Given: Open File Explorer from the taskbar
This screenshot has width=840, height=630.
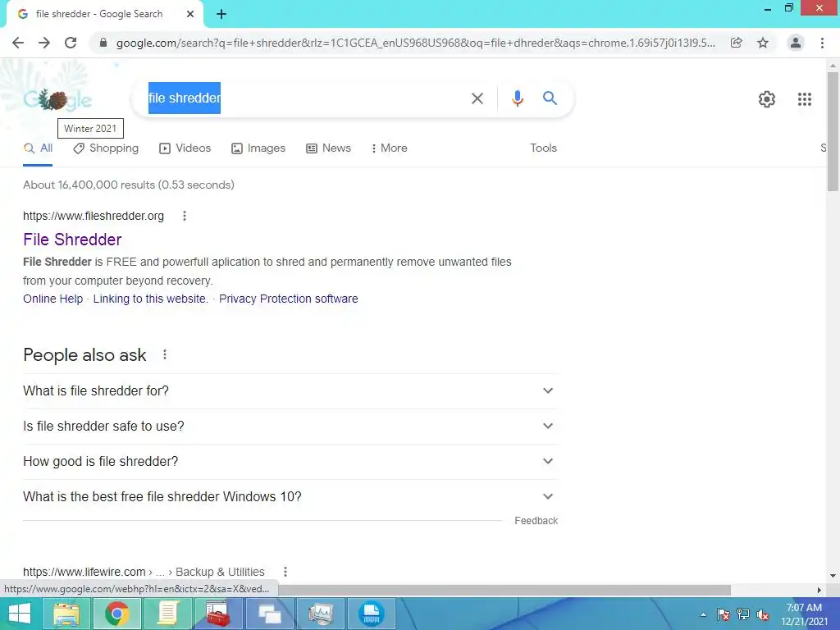Looking at the screenshot, I should 66,614.
